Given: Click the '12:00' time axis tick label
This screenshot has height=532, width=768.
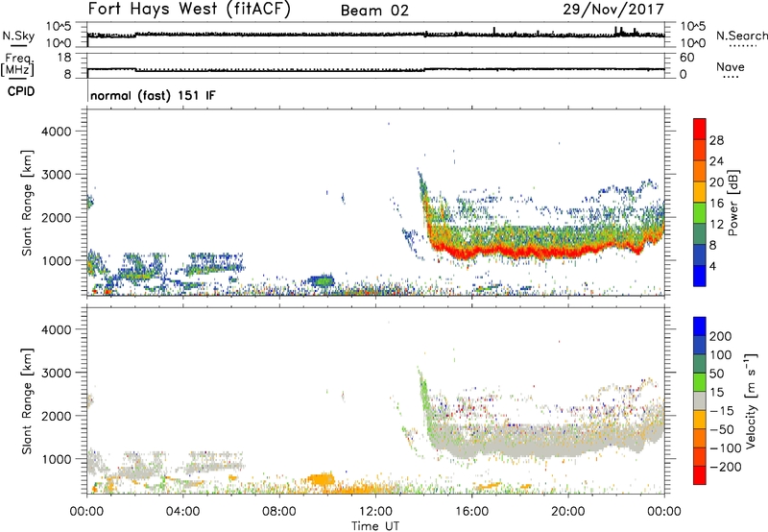Looking at the screenshot, I should (x=375, y=512).
